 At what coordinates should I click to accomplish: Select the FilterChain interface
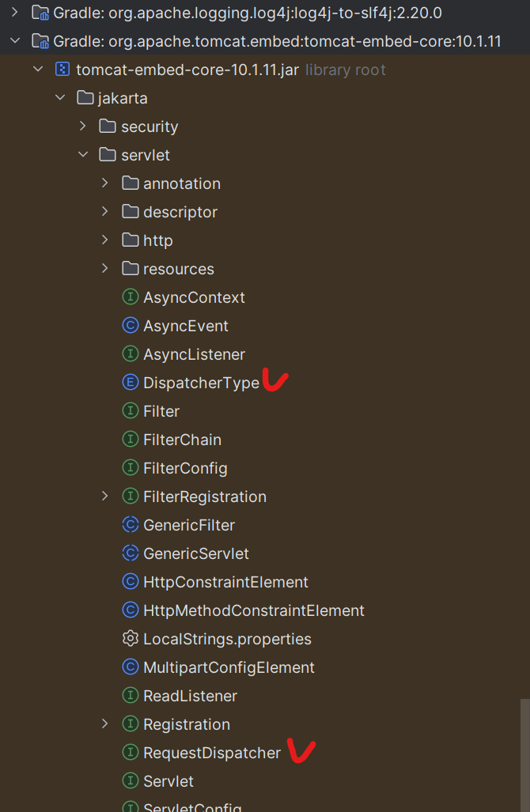coord(182,440)
